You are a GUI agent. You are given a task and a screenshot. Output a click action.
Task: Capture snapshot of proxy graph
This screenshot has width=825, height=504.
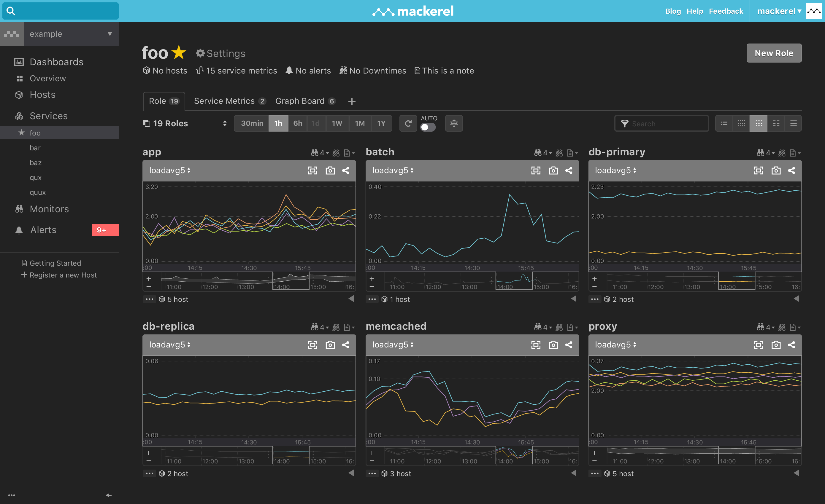point(776,345)
